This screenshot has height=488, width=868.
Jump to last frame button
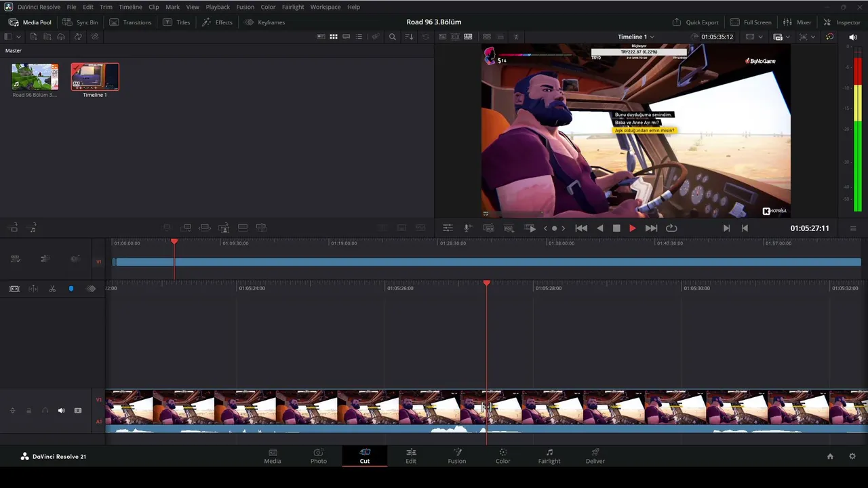point(651,228)
